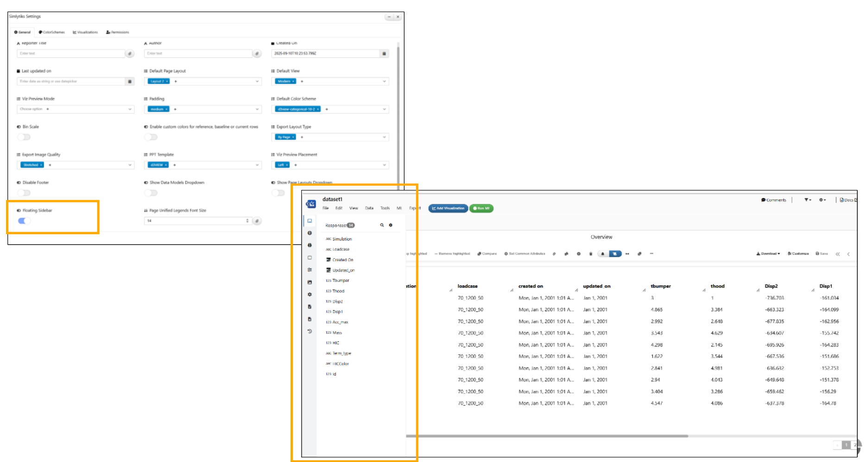The height and width of the screenshot is (462, 868).
Task: Click the search icon in Responses panel
Action: click(x=382, y=225)
